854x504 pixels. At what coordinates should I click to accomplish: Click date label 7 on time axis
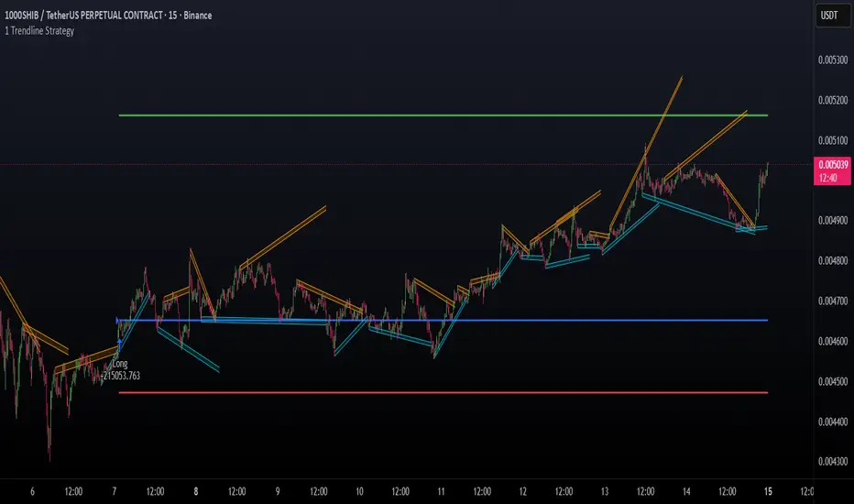(x=114, y=492)
